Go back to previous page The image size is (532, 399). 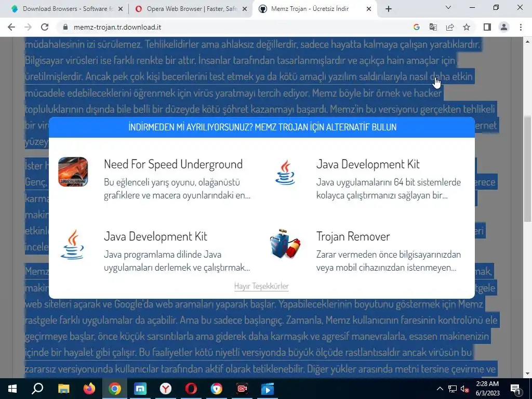[x=11, y=27]
